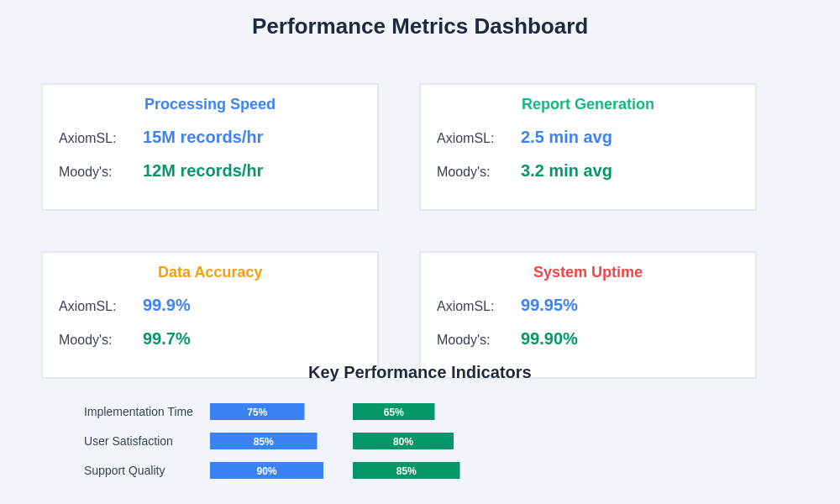Click the 2.5 min avg value
Screen dimensions: 840x504
(566, 137)
